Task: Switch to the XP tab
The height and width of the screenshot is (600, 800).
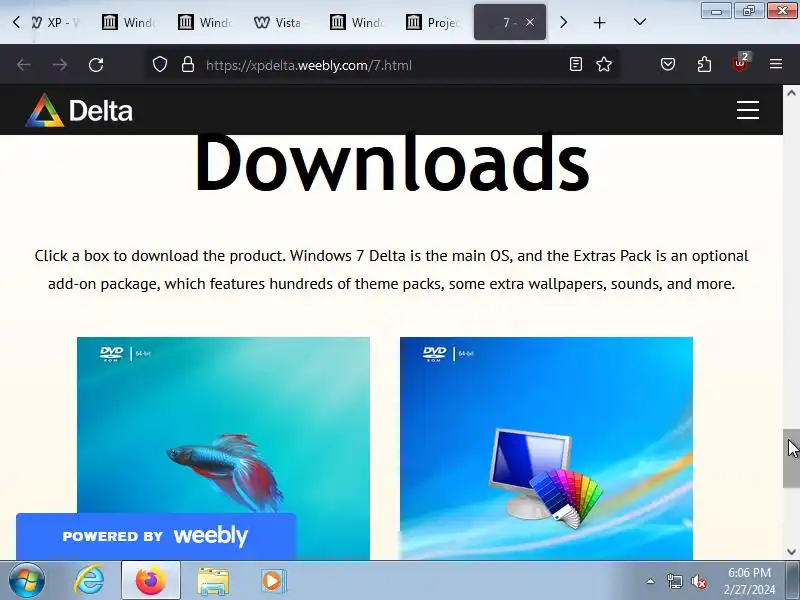Action: point(55,22)
